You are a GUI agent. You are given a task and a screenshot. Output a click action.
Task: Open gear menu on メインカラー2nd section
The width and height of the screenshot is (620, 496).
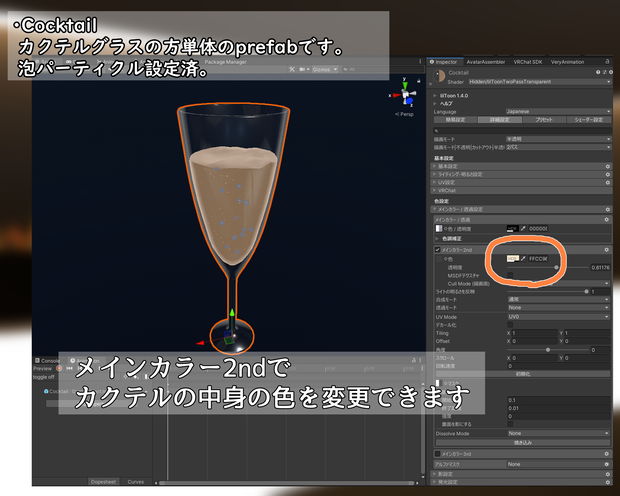pyautogui.click(x=607, y=250)
